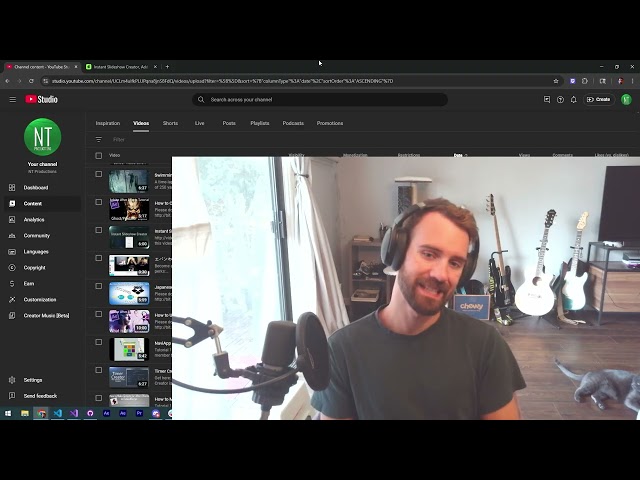Open the help question-mark icon
640x480 pixels.
click(x=560, y=100)
